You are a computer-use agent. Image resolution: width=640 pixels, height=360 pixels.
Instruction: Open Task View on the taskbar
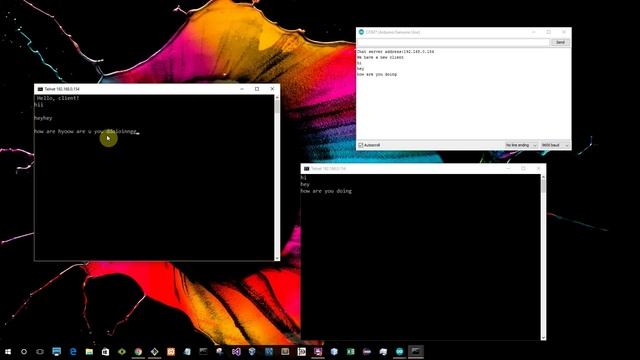(x=40, y=351)
